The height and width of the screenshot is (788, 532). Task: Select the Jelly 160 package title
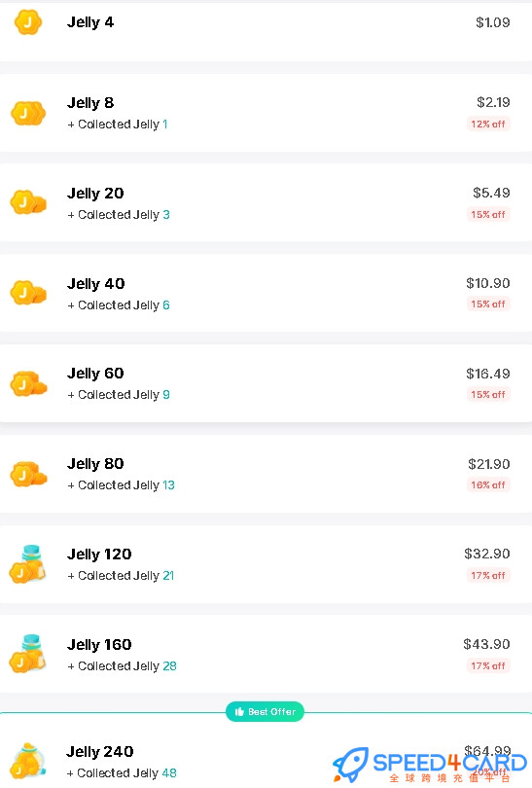point(99,645)
